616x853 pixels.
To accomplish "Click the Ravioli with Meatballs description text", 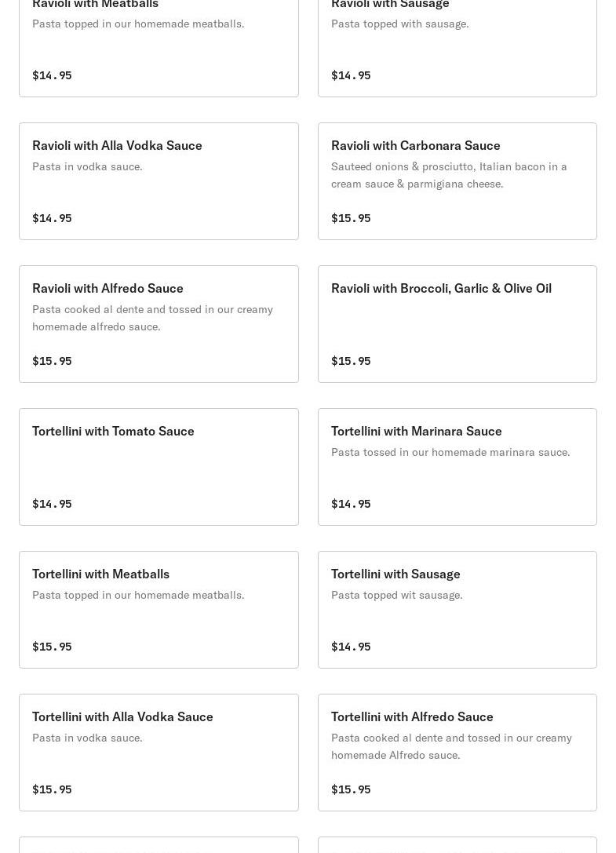I will click(x=138, y=24).
